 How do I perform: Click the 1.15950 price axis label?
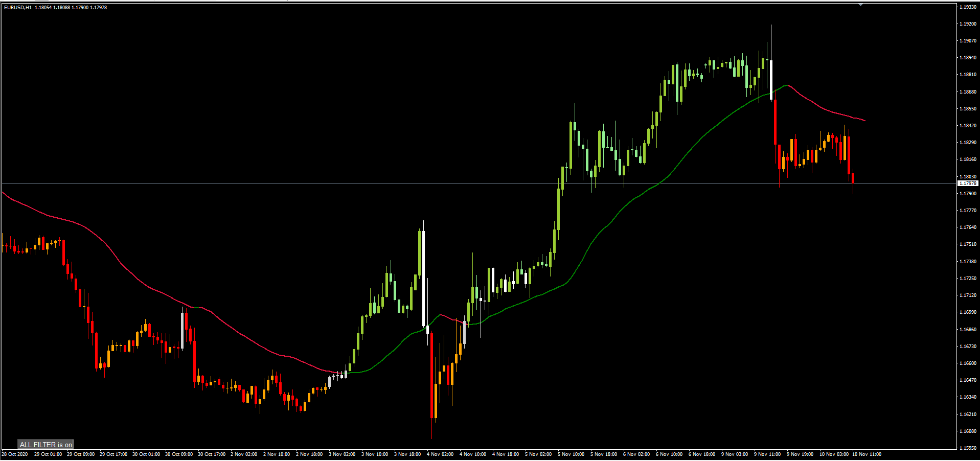click(968, 448)
